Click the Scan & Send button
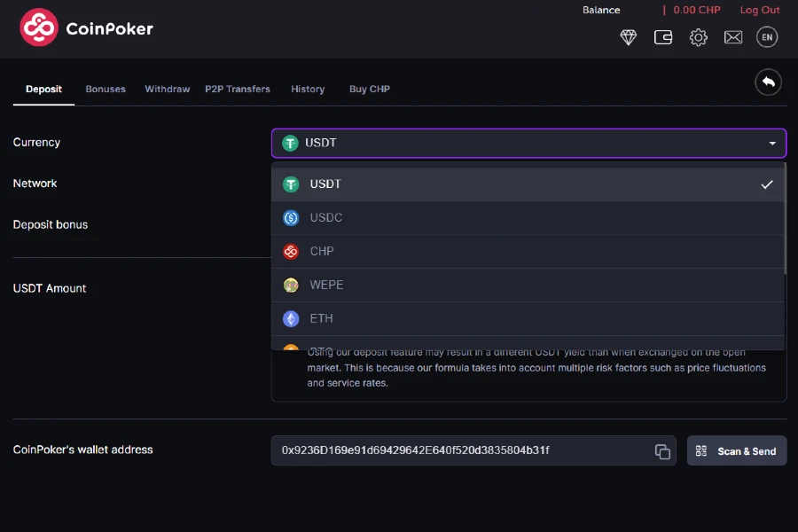Screen dimensions: 798x532 pyautogui.click(x=737, y=450)
